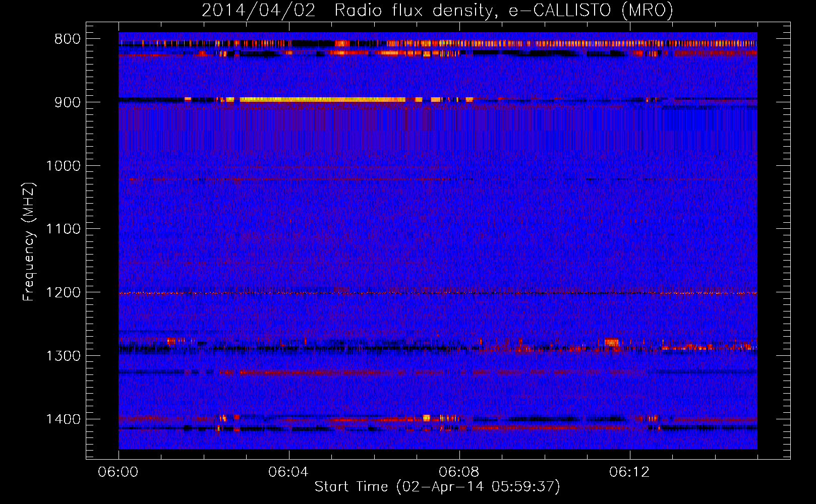Click the bright yellow emission band at 900 MHz
The height and width of the screenshot is (504, 816).
(323, 100)
